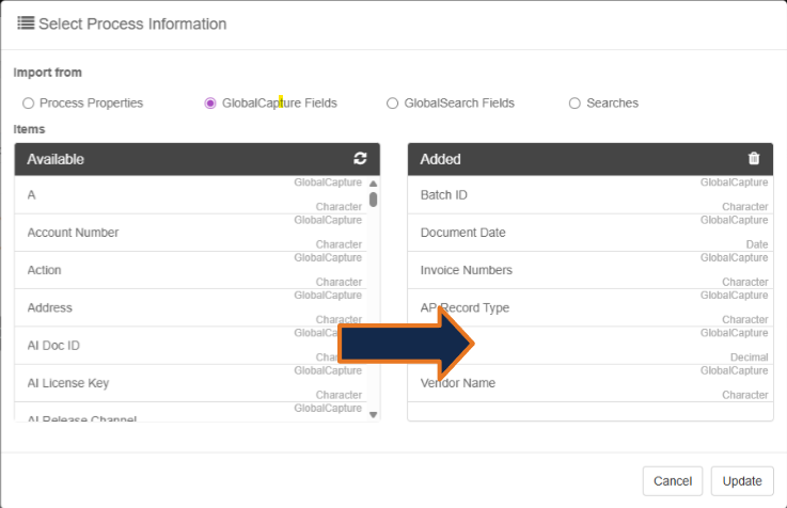Select the Searches radio option
Image resolution: width=787 pixels, height=508 pixels.
575,103
